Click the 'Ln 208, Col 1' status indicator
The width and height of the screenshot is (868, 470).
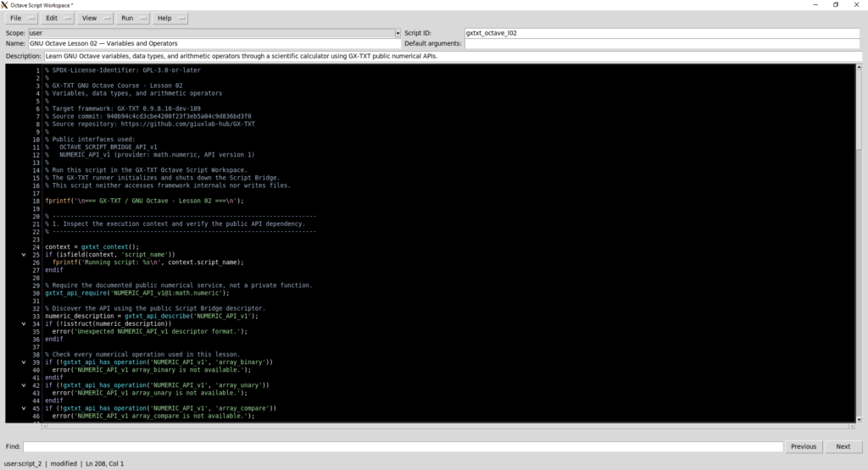coord(104,464)
